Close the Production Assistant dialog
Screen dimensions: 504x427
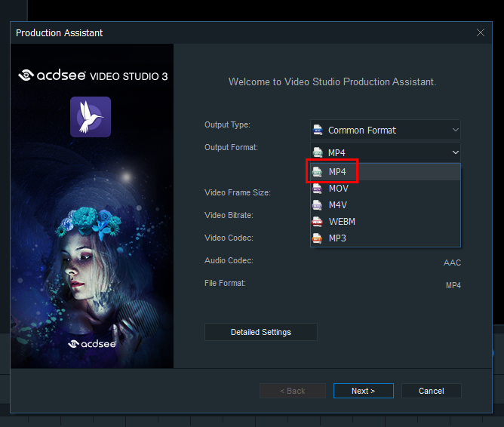point(480,32)
